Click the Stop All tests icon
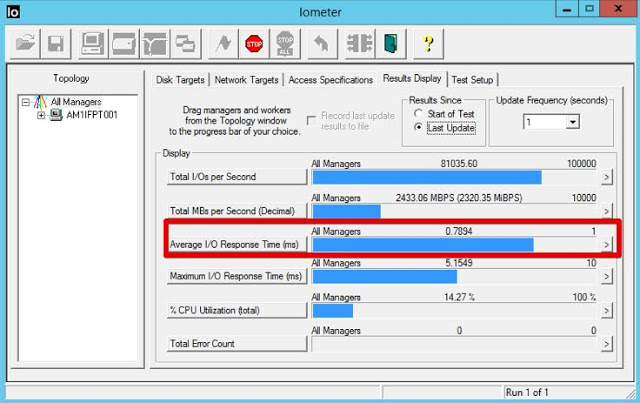640x403 pixels. [x=285, y=43]
